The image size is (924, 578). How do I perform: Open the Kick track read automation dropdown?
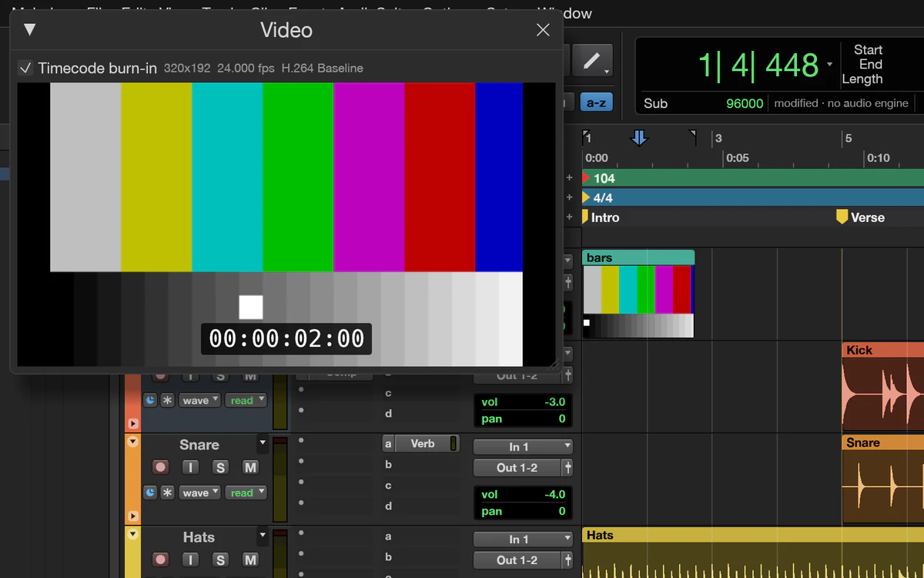[246, 401]
